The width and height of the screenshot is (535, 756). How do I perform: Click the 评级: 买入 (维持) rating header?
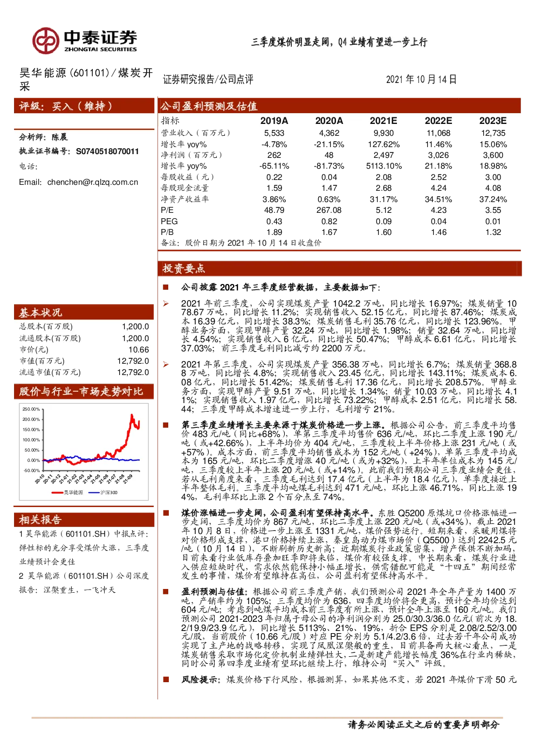click(84, 106)
